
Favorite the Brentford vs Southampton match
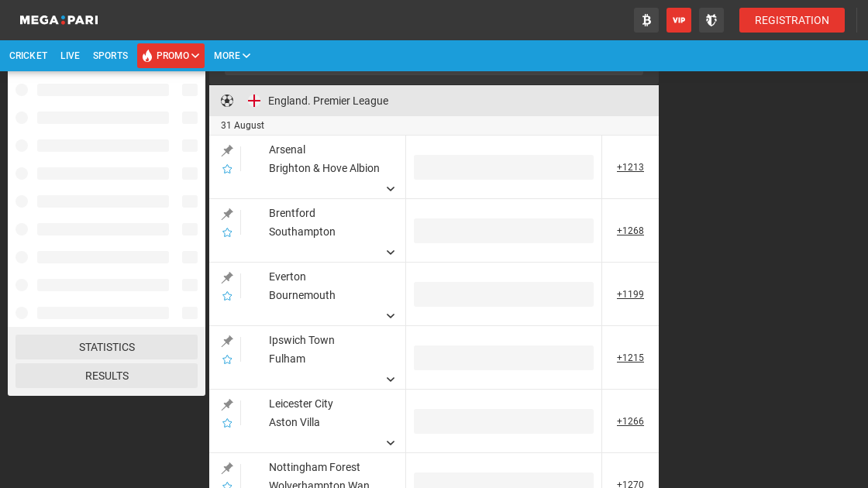pyautogui.click(x=227, y=232)
